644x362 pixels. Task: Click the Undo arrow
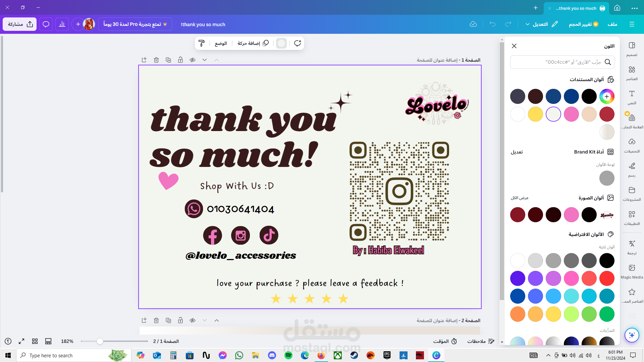tap(492, 24)
